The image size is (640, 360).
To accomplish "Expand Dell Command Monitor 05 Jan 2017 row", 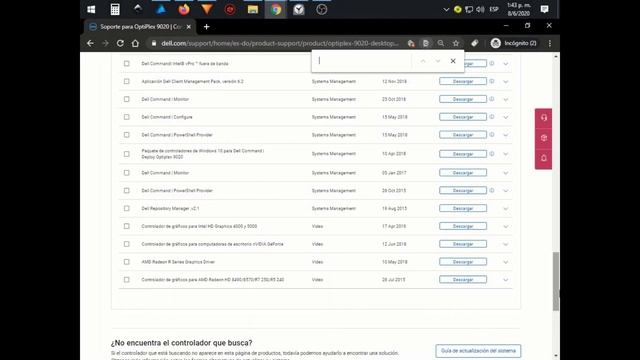I will click(x=506, y=173).
